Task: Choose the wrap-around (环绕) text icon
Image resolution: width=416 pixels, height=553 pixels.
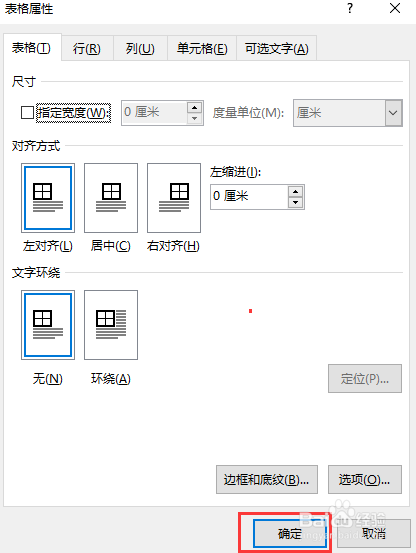Action: 111,325
